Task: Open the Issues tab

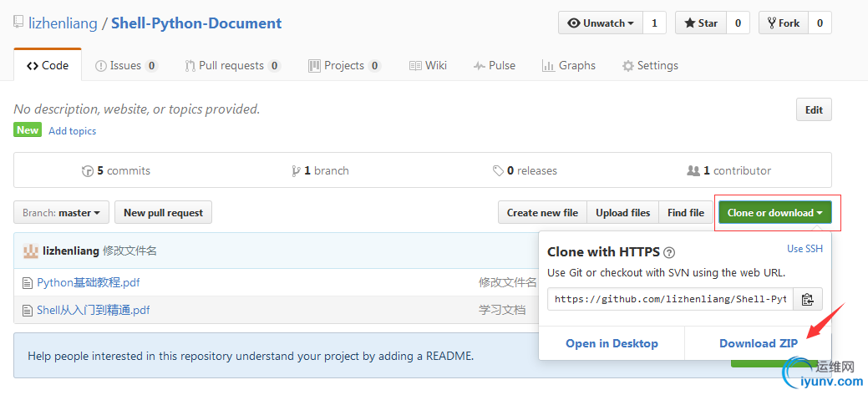Action: pyautogui.click(x=127, y=65)
